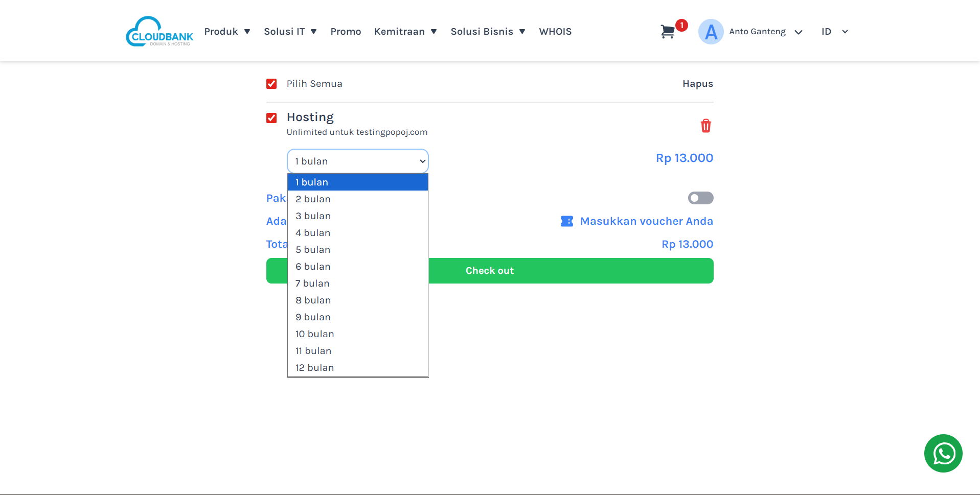Uncheck the Hosting item checkbox
Screen dimensions: 980x495
point(271,118)
